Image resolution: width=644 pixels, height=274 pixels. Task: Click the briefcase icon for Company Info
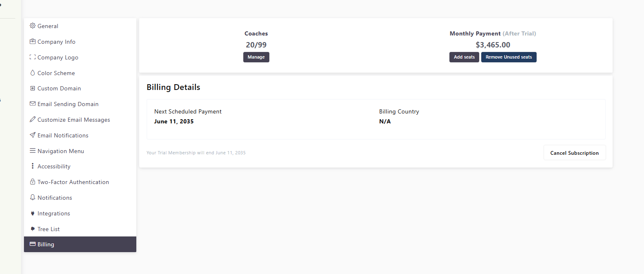click(33, 42)
